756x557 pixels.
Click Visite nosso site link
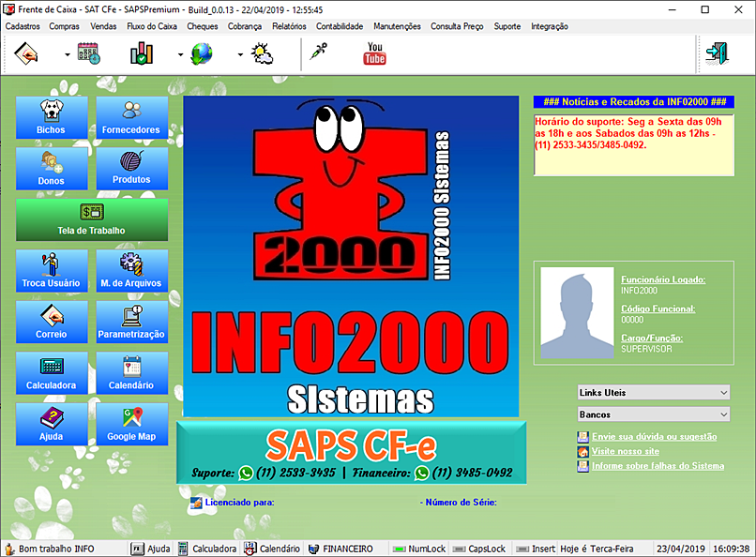[x=626, y=451]
